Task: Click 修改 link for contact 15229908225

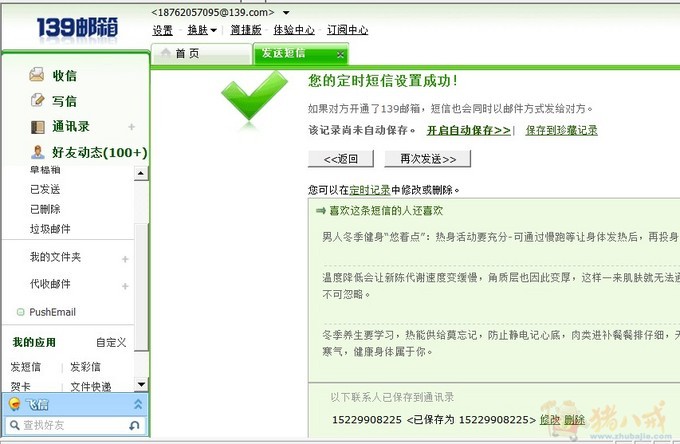Action: point(550,420)
